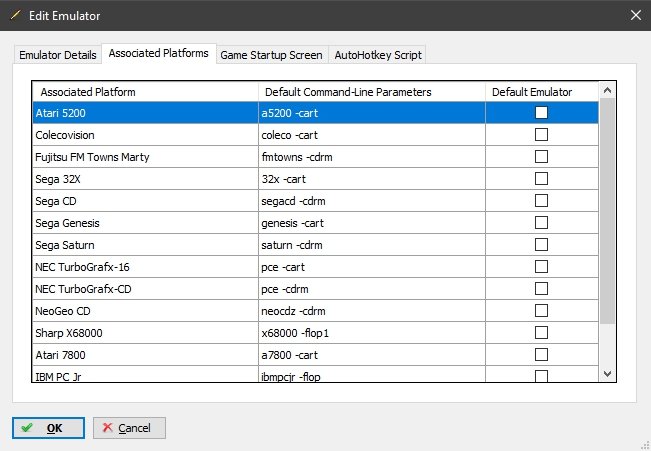The width and height of the screenshot is (651, 451).
Task: Check Default Emulator for NEC TurboGrafx-16
Action: tap(541, 267)
